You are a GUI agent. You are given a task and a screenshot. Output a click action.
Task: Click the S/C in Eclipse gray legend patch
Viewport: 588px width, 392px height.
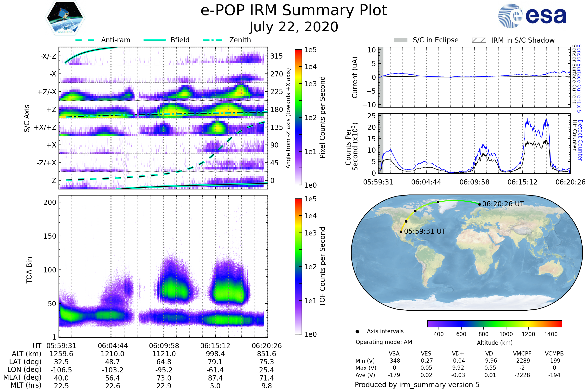pyautogui.click(x=400, y=40)
